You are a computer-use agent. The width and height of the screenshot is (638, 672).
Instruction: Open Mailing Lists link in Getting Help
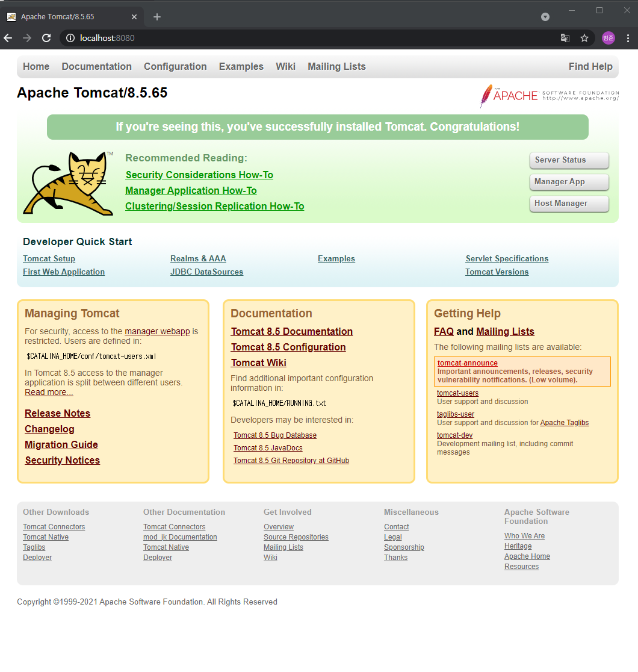[x=505, y=331]
